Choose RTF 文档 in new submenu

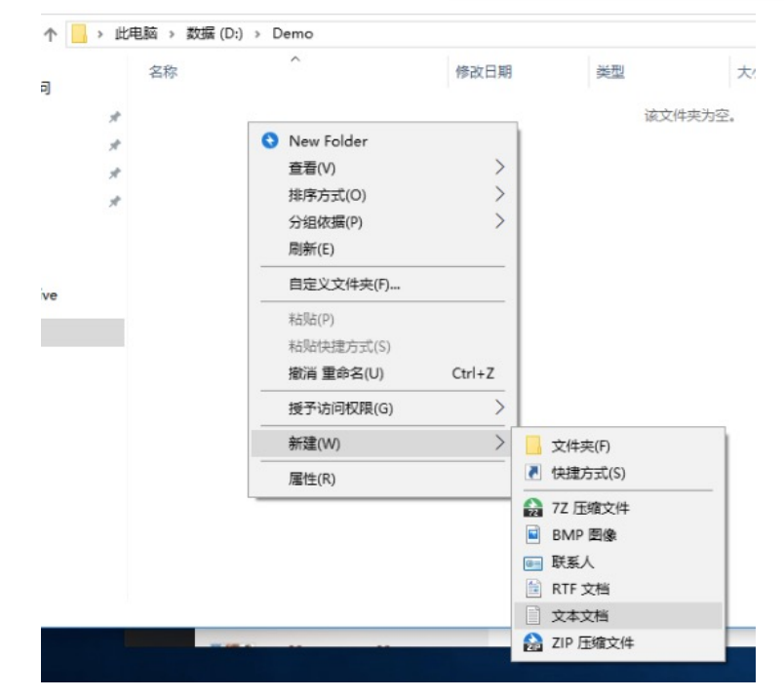(618, 589)
